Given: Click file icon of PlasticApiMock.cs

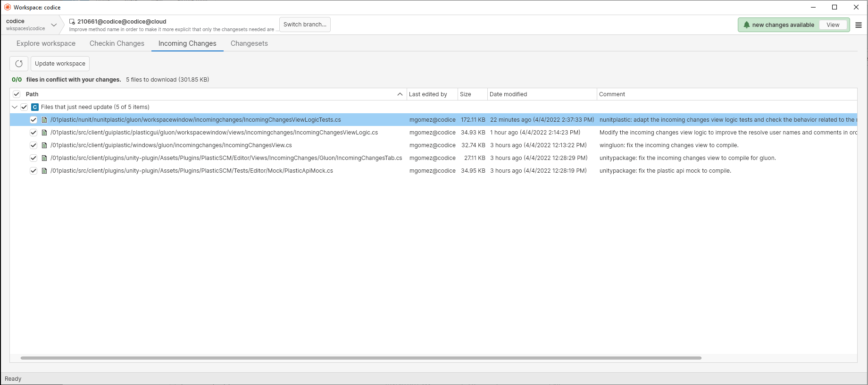Looking at the screenshot, I should coord(44,171).
